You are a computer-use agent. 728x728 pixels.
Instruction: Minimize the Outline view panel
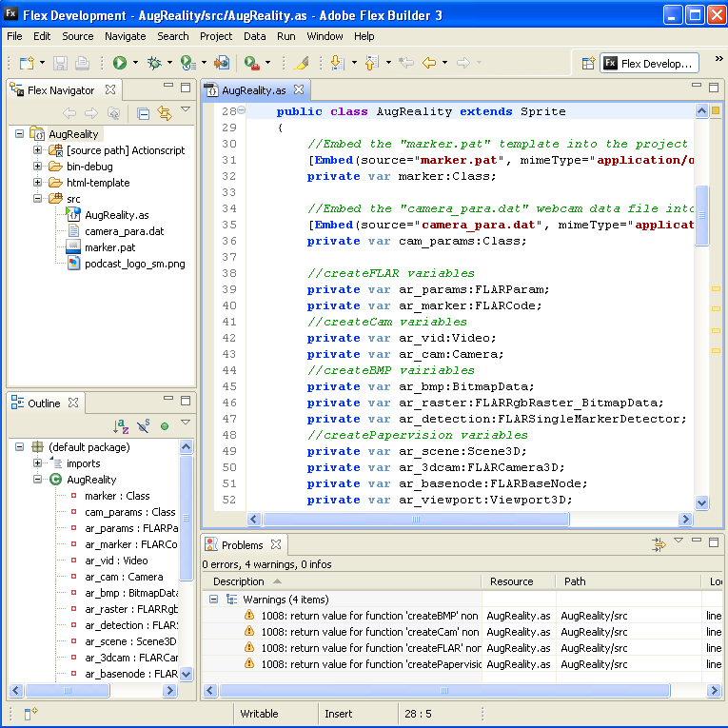(168, 399)
